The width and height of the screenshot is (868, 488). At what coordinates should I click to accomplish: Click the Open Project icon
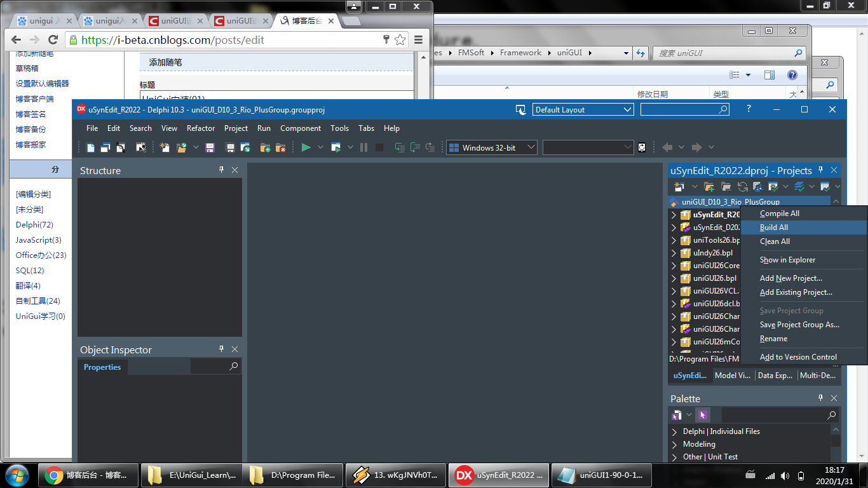(x=245, y=147)
